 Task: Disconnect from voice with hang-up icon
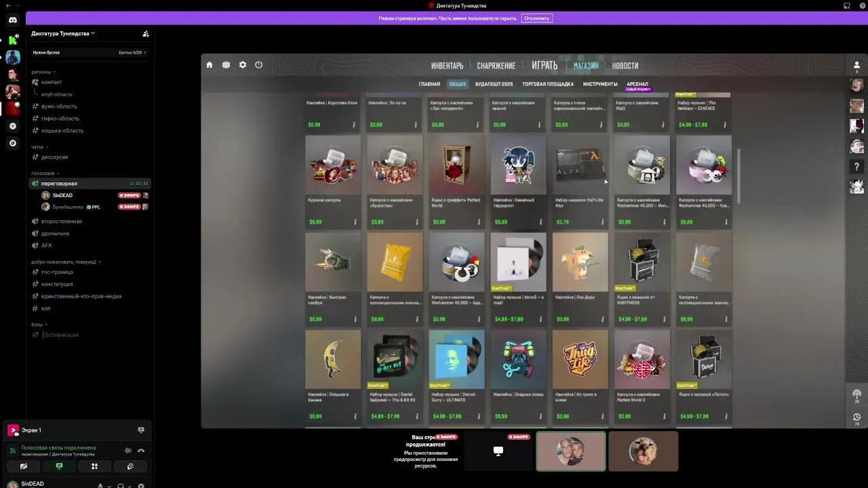[141, 451]
